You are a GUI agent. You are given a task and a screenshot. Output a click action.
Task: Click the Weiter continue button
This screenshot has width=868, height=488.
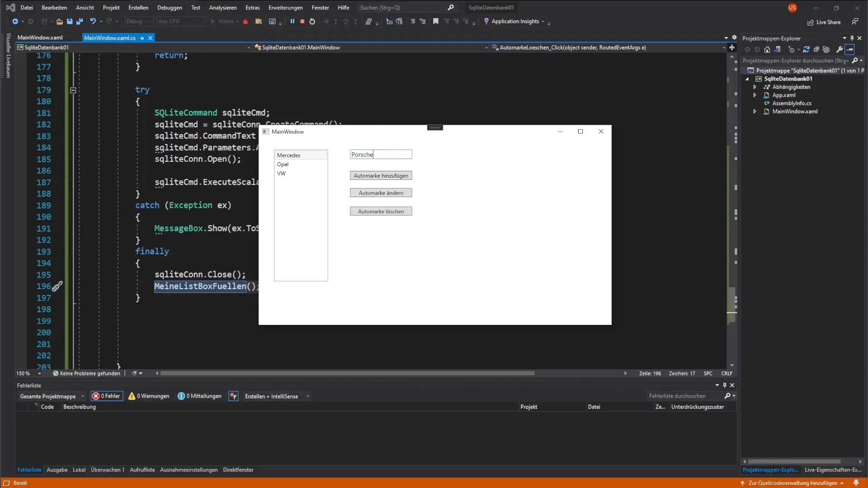[x=224, y=21]
